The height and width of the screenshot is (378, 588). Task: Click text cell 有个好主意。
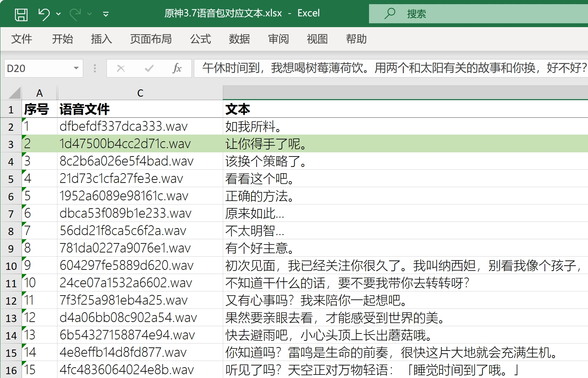[406, 248]
